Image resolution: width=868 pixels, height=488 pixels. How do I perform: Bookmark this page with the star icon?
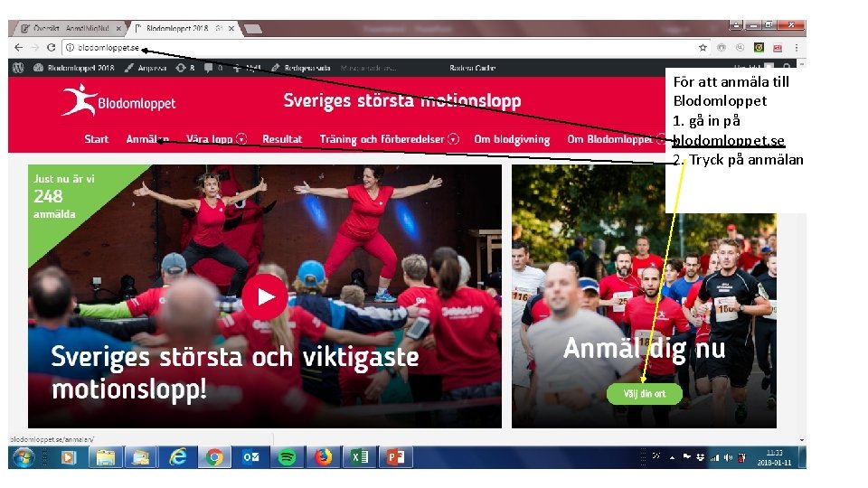703,48
